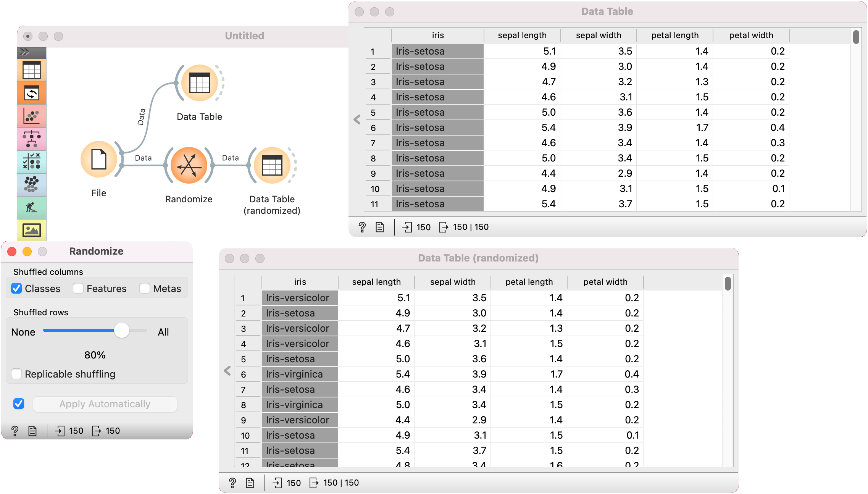Select the File widget node on canvas
This screenshot has height=494, width=868.
click(x=99, y=159)
